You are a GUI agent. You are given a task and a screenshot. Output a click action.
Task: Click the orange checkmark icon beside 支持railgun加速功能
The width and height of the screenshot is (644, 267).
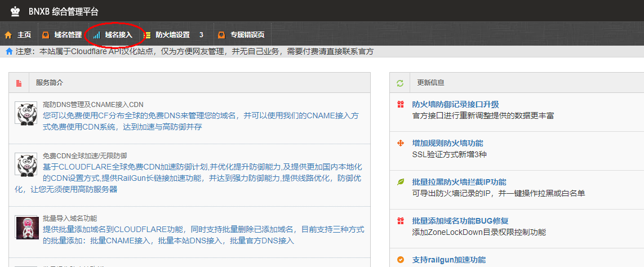(401, 260)
